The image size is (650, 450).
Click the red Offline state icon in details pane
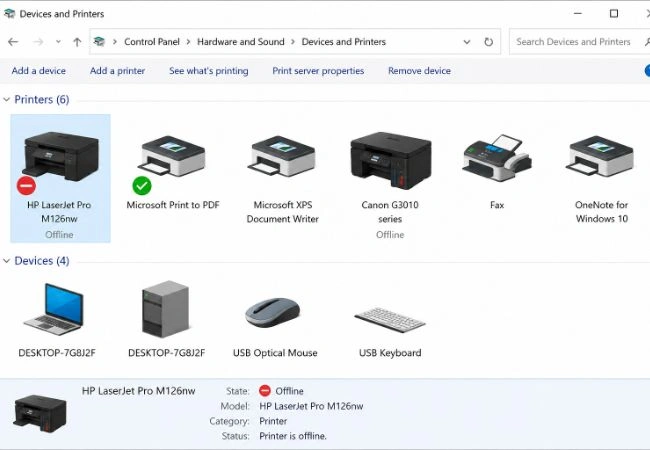click(264, 391)
